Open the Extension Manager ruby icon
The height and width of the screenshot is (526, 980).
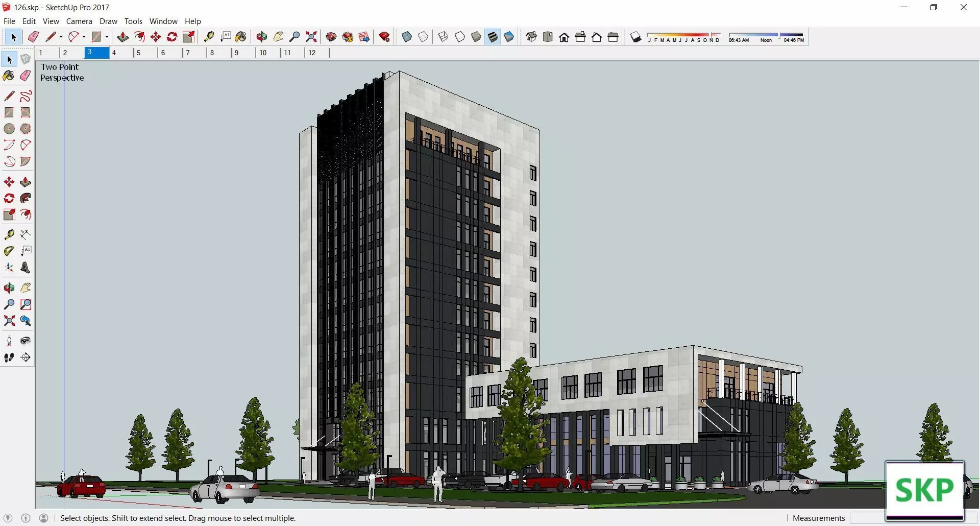[385, 37]
